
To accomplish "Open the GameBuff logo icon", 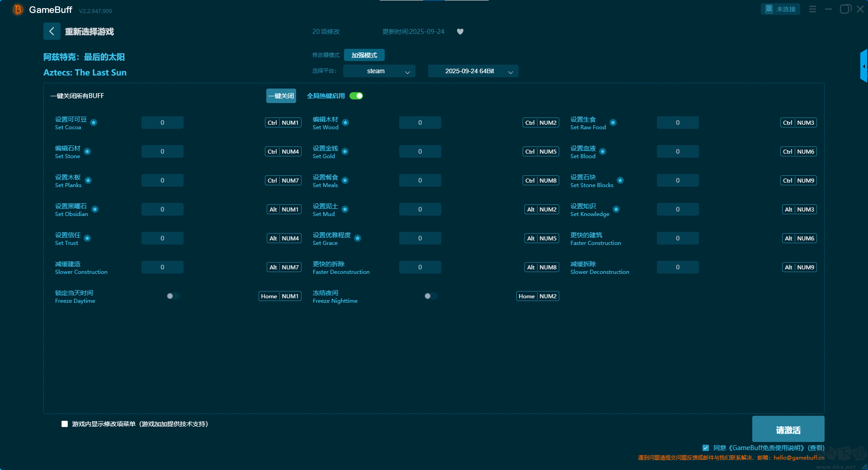I will tap(18, 9).
